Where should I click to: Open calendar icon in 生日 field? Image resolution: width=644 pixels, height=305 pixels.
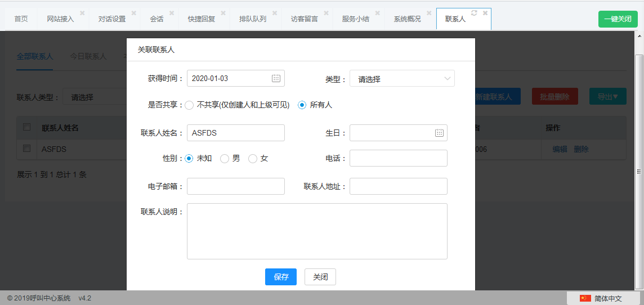pyautogui.click(x=439, y=133)
